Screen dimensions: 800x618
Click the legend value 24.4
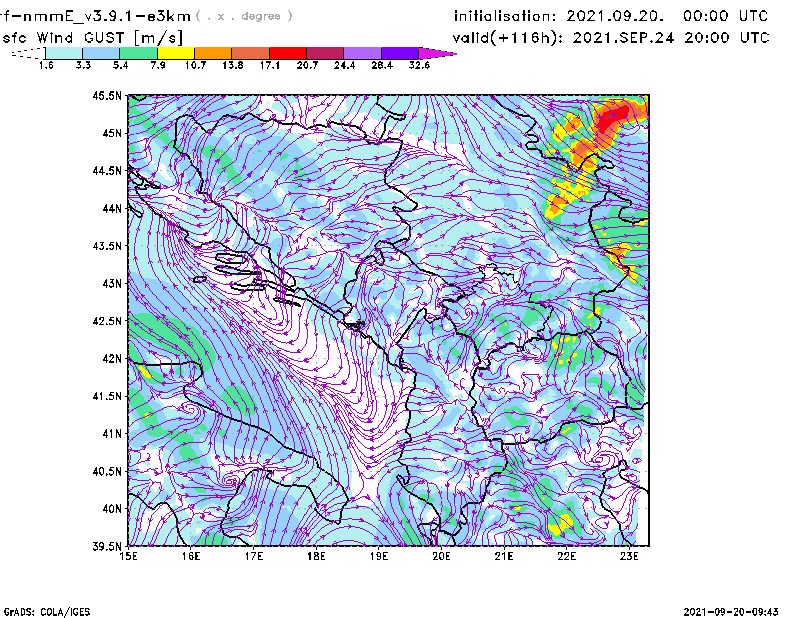tap(344, 65)
